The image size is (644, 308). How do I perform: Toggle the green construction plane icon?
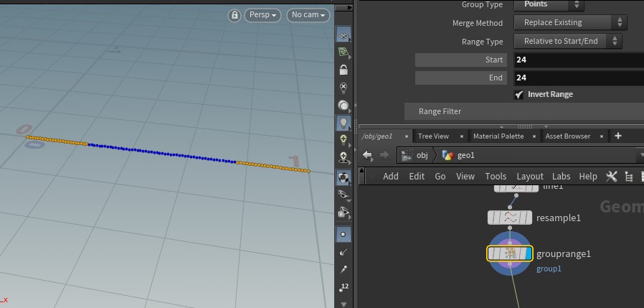point(344,52)
